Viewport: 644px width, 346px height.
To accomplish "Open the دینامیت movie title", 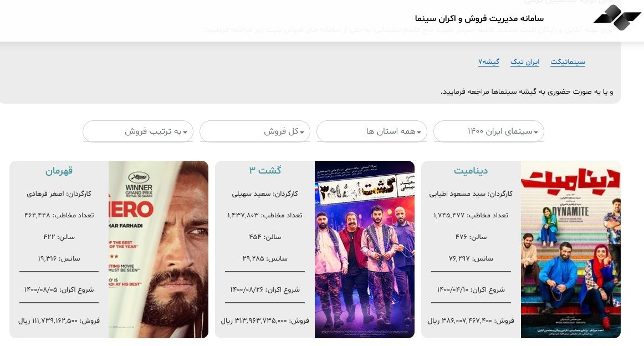I will 471,171.
